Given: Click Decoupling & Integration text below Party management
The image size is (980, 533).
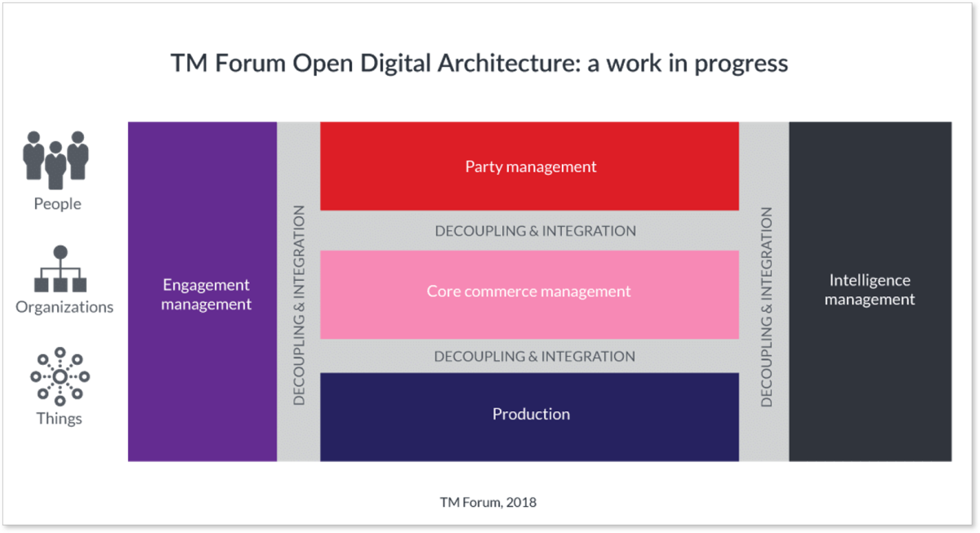Looking at the screenshot, I should [535, 231].
